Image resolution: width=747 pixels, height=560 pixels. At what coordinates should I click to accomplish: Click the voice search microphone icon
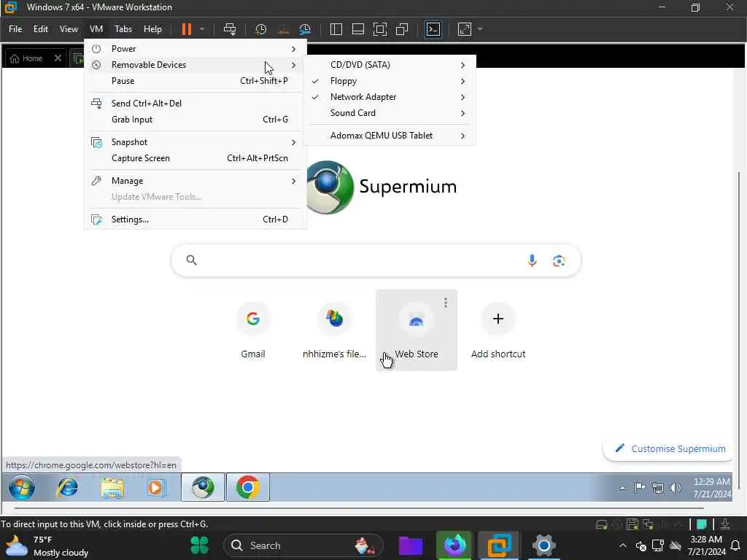(x=532, y=260)
